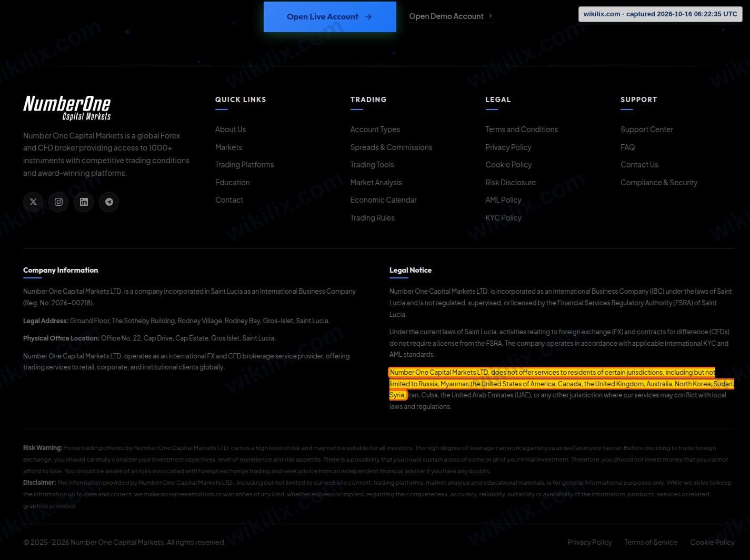This screenshot has height=560, width=750.
Task: Select the Contact link under Quick Links
Action: (x=229, y=200)
